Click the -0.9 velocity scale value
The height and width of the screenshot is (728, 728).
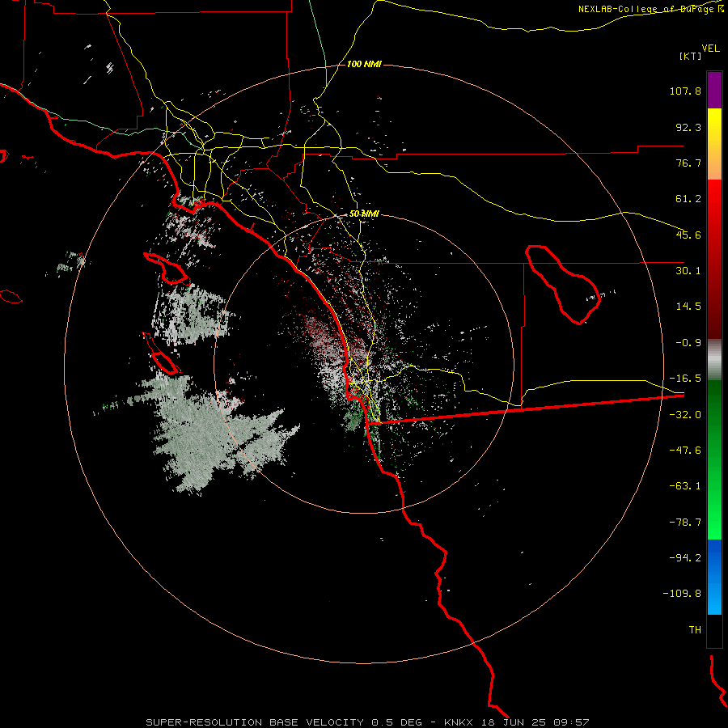coord(688,343)
